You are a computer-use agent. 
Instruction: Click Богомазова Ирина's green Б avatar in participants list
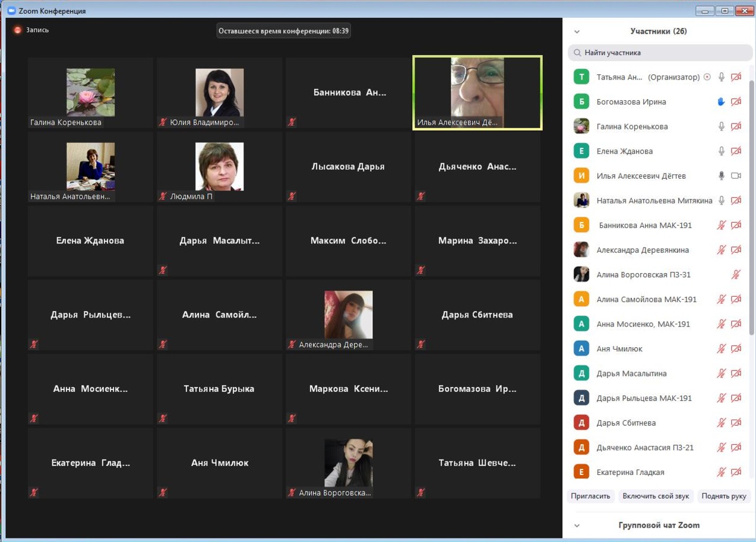581,102
